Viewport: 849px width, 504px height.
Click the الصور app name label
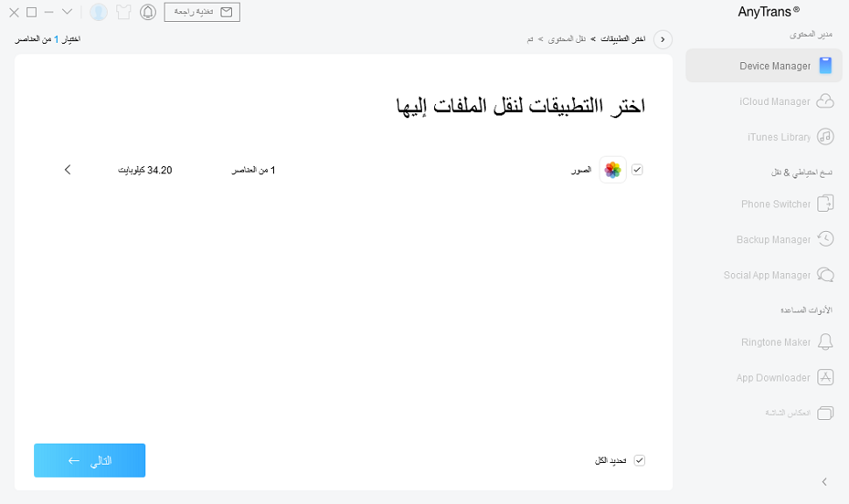pyautogui.click(x=581, y=171)
